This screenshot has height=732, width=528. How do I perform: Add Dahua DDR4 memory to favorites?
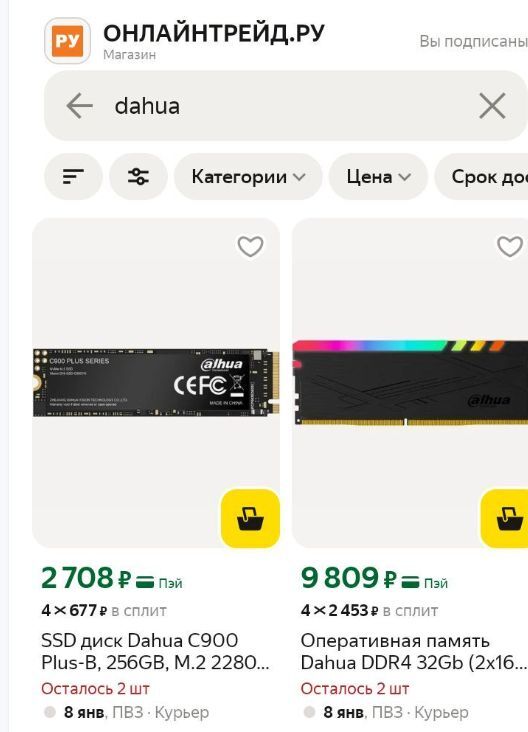[510, 246]
